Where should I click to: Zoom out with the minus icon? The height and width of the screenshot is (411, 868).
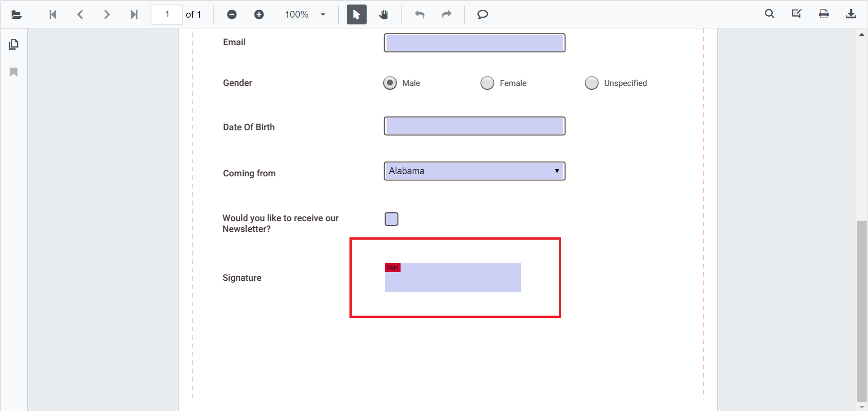coord(232,14)
